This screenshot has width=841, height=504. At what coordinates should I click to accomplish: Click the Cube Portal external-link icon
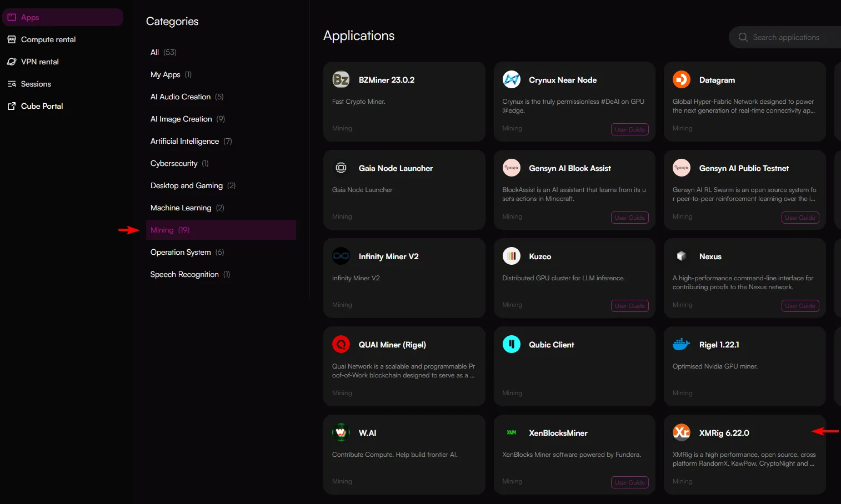(x=12, y=106)
